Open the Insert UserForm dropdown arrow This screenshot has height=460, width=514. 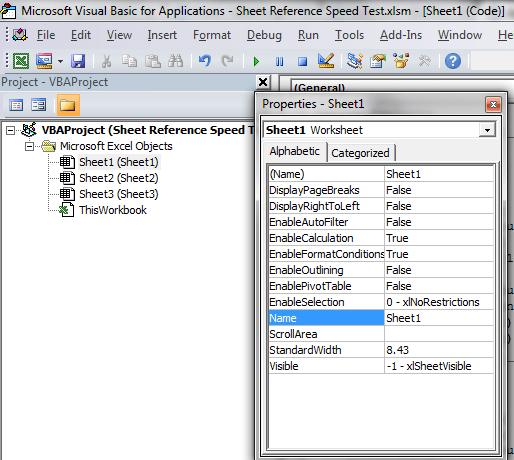[60, 61]
